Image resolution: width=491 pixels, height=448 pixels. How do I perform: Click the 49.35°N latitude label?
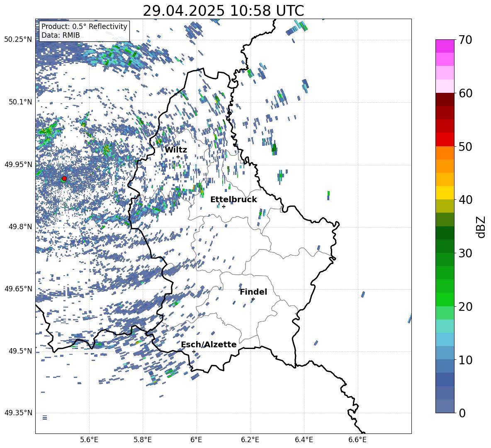(18, 413)
